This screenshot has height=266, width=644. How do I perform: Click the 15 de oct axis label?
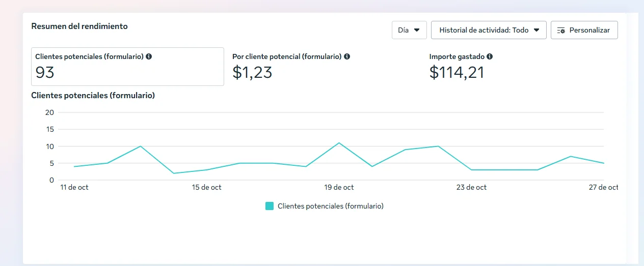coord(207,187)
